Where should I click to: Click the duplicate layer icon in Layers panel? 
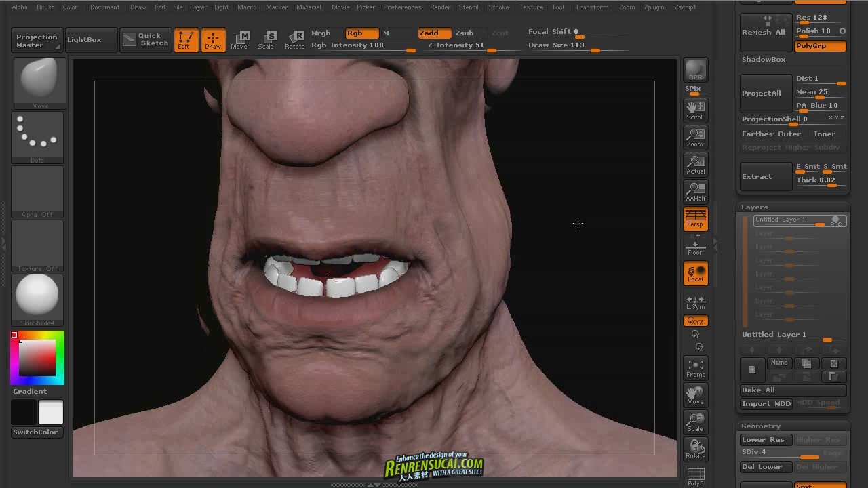coord(806,363)
